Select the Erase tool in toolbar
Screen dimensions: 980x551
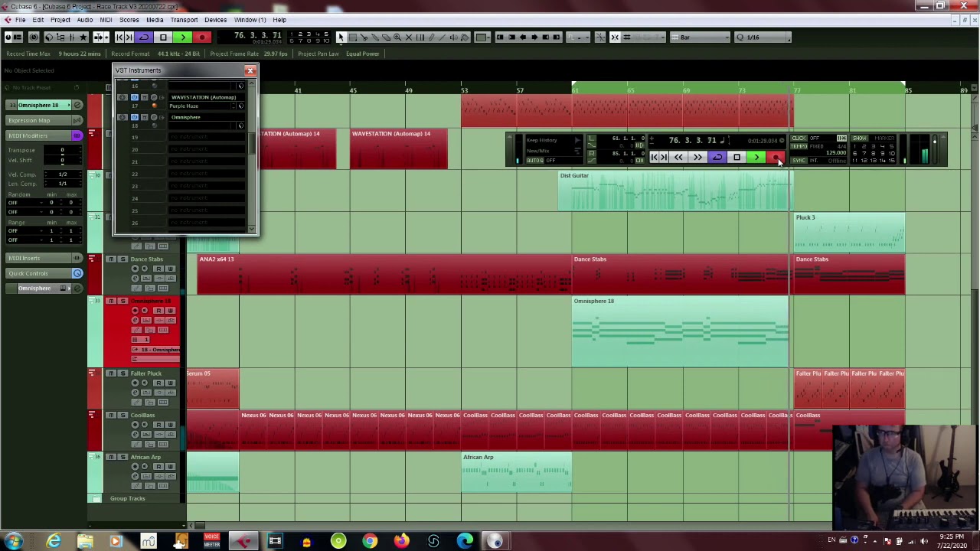(387, 37)
